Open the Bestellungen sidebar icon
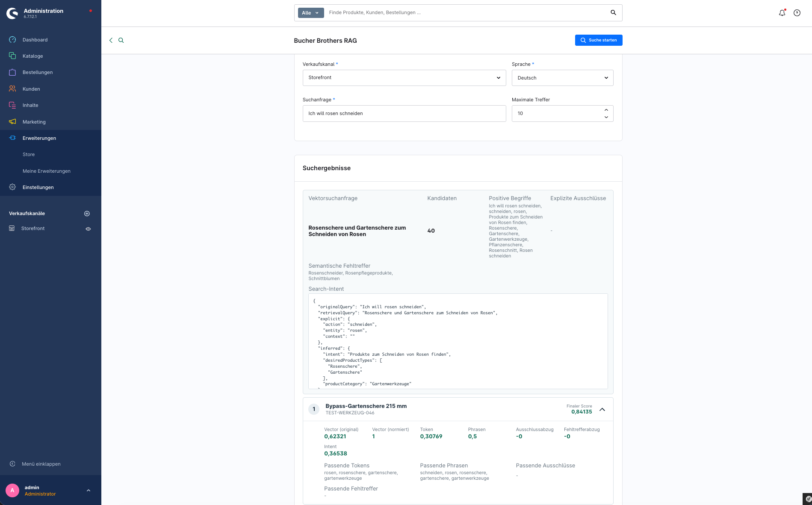The width and height of the screenshot is (812, 505). pos(12,72)
